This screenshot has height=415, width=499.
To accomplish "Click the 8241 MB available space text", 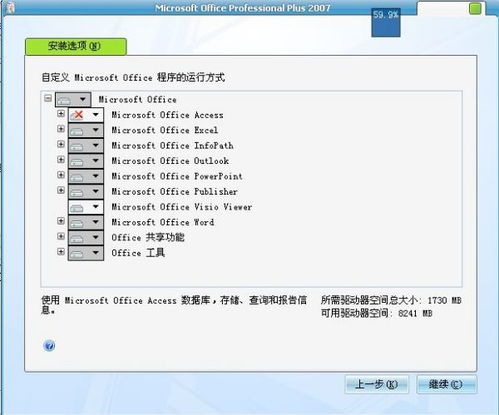I will coord(415,313).
